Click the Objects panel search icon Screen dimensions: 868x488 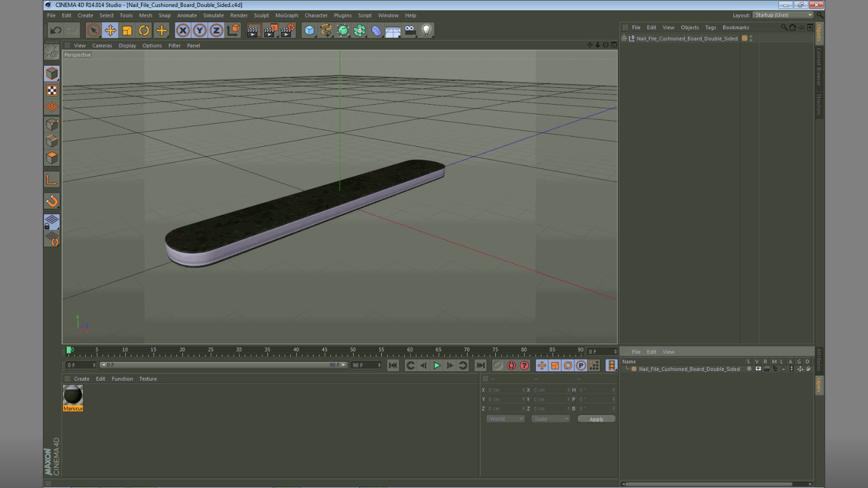pyautogui.click(x=783, y=28)
